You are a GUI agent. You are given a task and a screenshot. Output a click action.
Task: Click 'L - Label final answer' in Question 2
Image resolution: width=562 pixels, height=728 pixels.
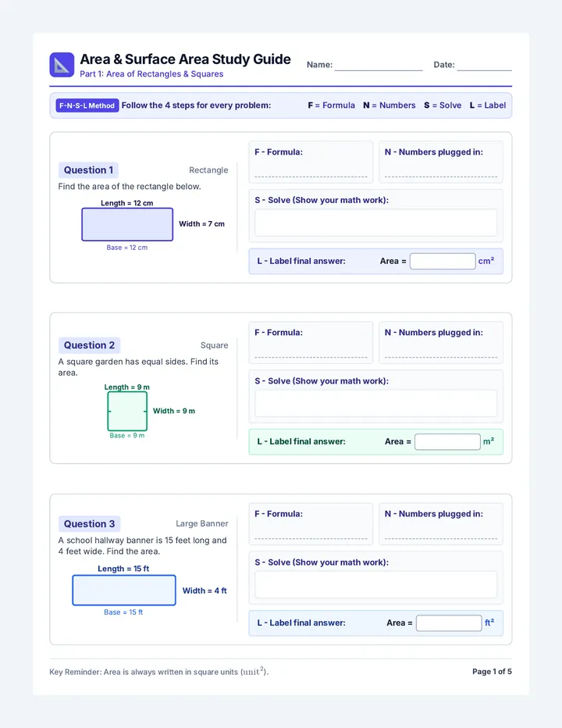(x=301, y=441)
